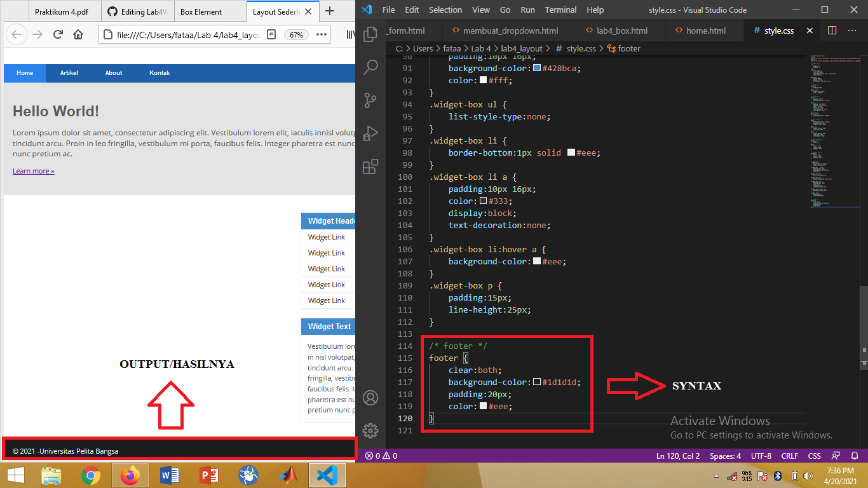This screenshot has height=488, width=868.
Task: Toggle reader view in Firefox address bar
Action: click(x=271, y=34)
